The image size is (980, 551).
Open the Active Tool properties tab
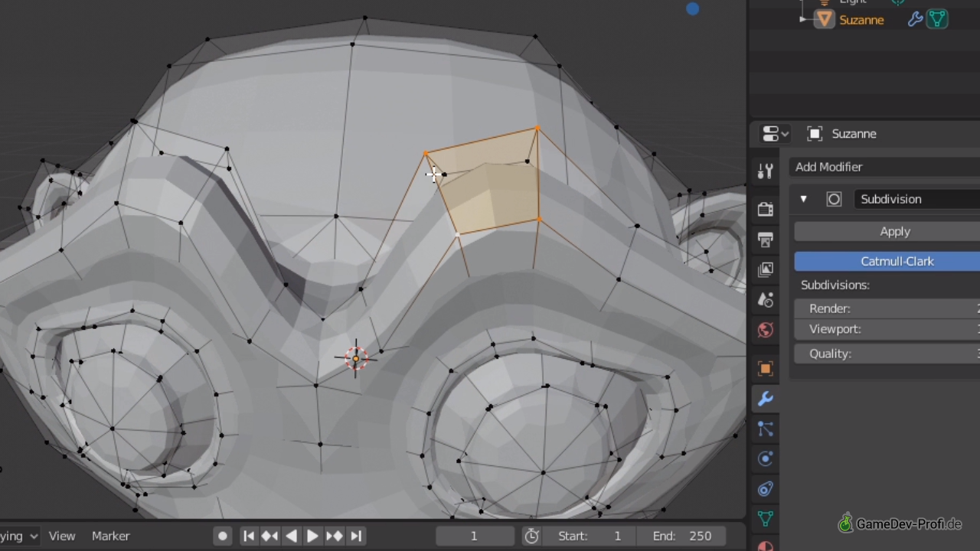(765, 171)
